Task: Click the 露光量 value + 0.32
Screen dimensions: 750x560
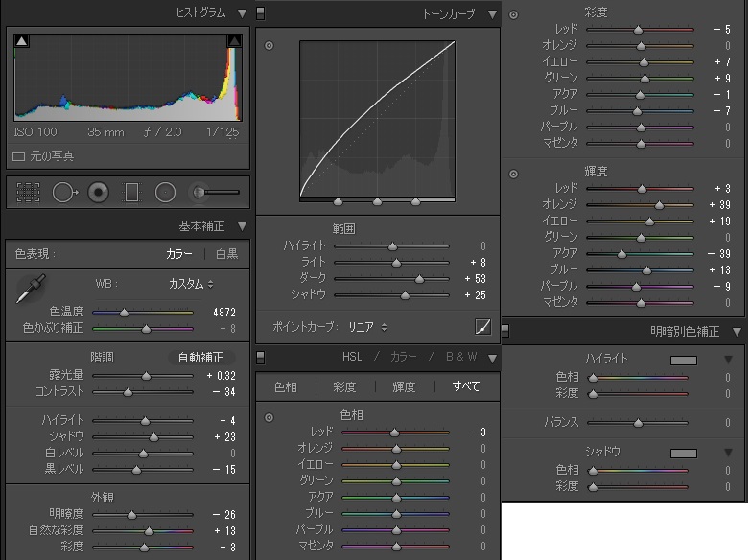Action: tap(221, 376)
